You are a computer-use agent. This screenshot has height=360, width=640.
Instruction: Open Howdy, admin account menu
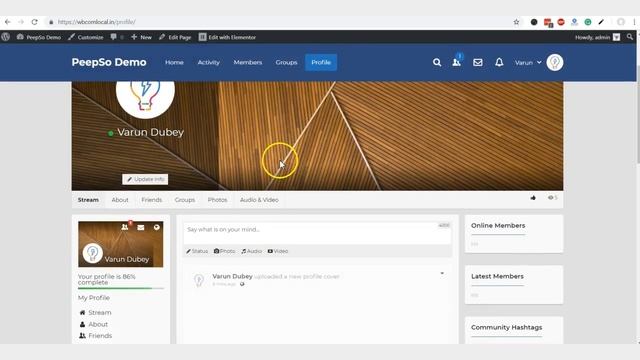click(x=598, y=37)
